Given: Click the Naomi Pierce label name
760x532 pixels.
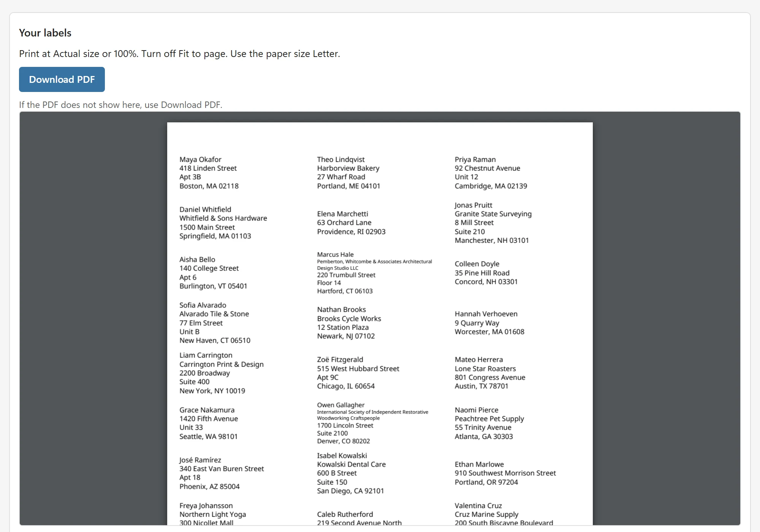Looking at the screenshot, I should (476, 410).
